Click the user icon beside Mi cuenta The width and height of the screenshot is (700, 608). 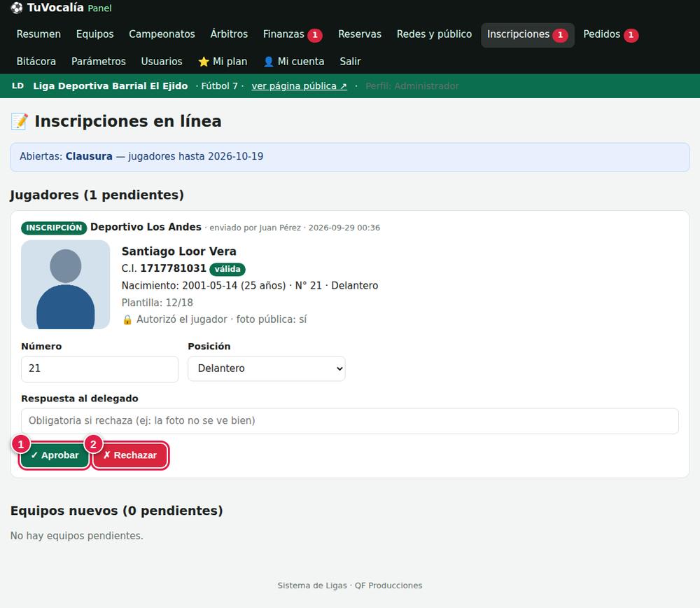[268, 62]
